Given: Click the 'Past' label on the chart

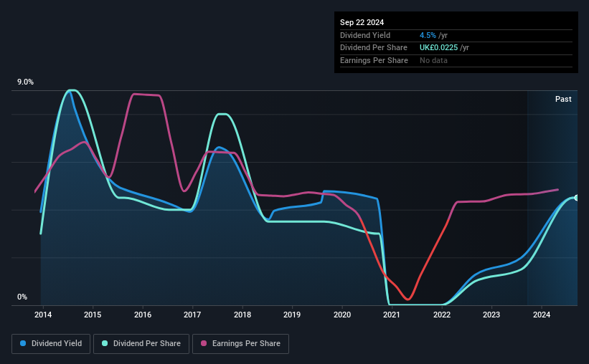Looking at the screenshot, I should point(563,99).
